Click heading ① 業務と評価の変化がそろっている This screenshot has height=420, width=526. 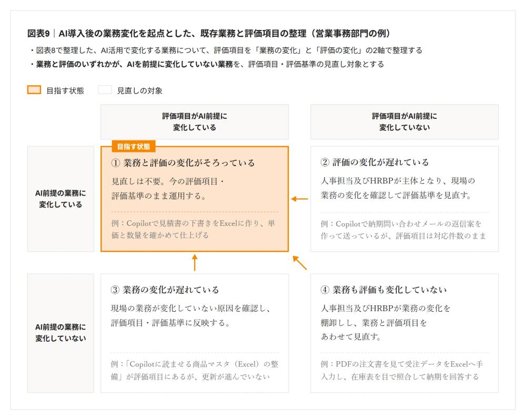pyautogui.click(x=183, y=163)
